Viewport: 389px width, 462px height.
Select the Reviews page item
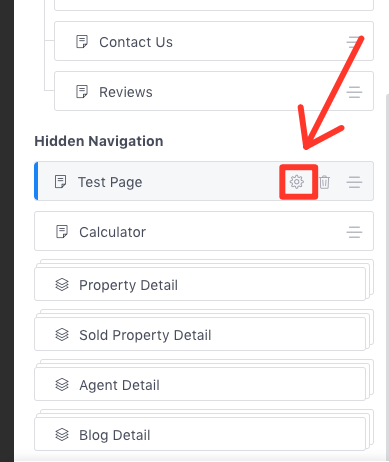[214, 91]
